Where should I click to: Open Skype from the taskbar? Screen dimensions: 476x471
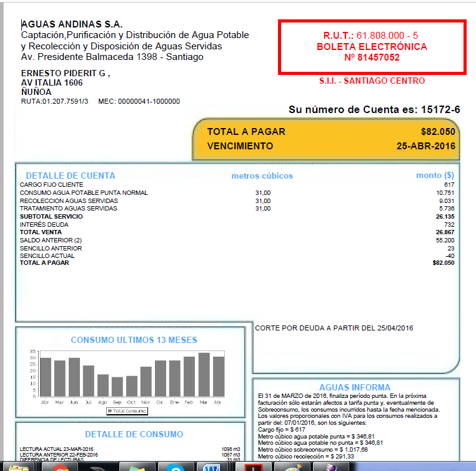(175, 467)
